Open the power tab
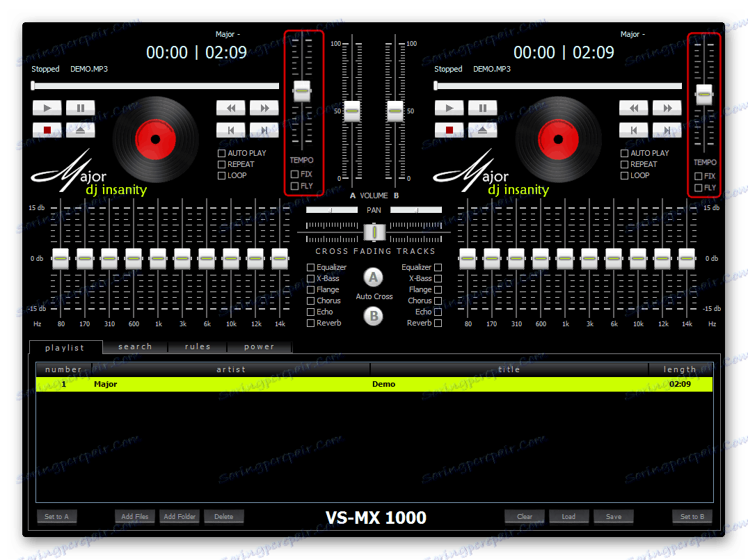Viewport: 748px width, 560px height. coord(260,346)
